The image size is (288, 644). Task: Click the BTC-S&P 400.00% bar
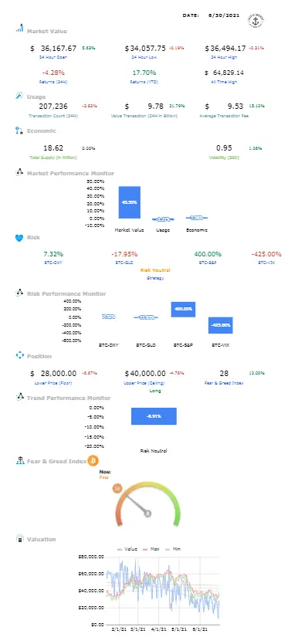tap(183, 310)
